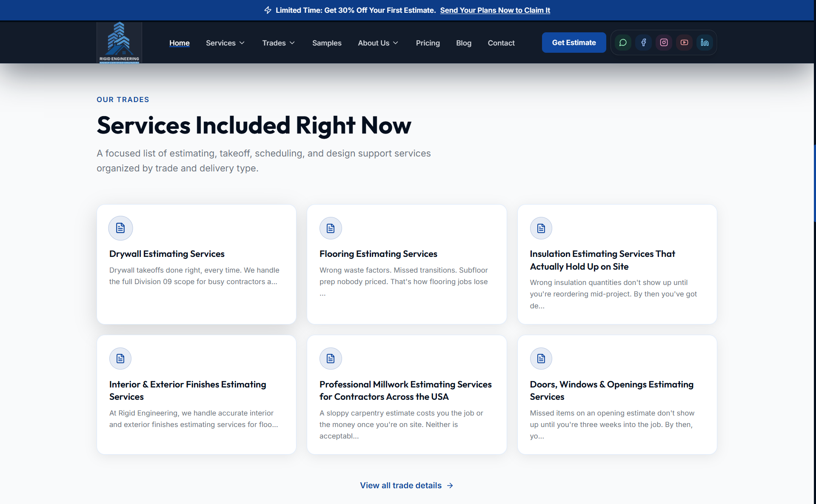Open Insulation Estimating Services card title

[602, 260]
